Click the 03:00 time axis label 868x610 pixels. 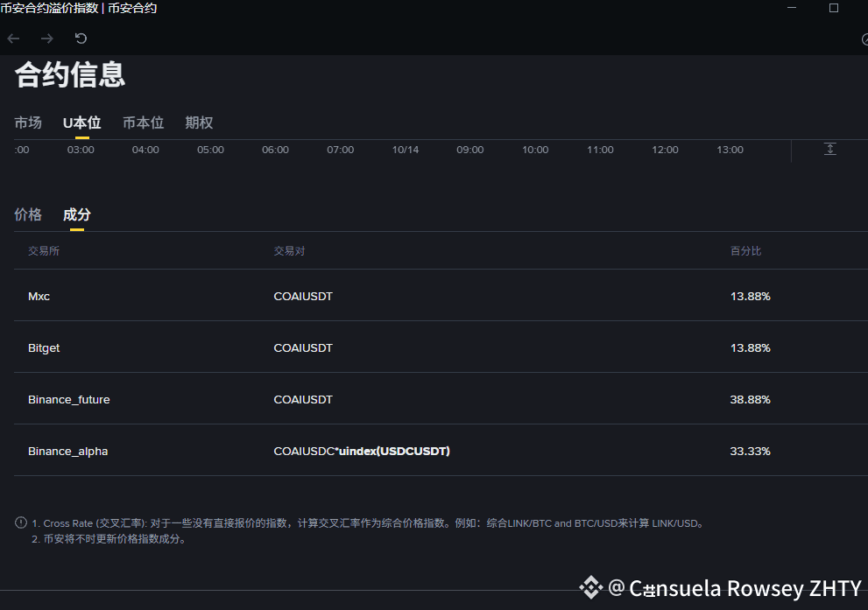(x=81, y=150)
